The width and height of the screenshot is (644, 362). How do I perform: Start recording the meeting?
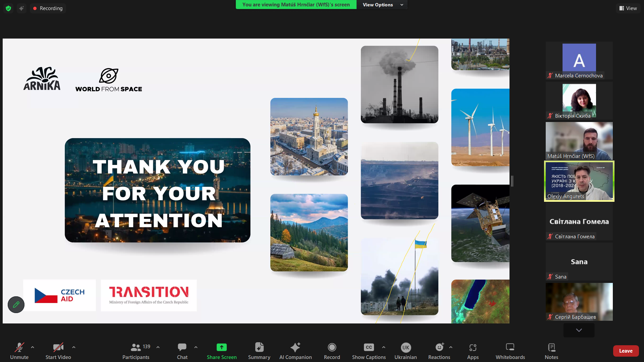pyautogui.click(x=332, y=350)
